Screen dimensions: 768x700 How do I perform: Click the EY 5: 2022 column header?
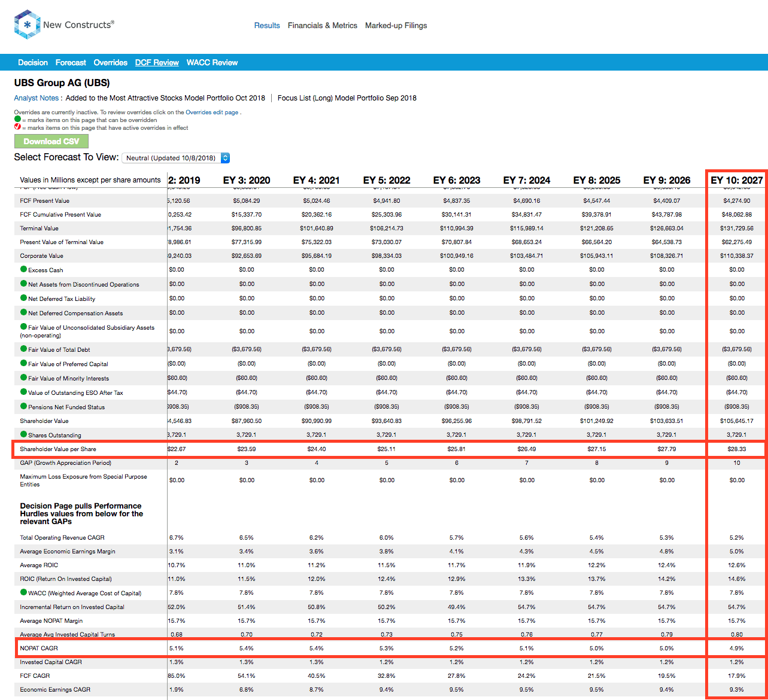point(387,180)
